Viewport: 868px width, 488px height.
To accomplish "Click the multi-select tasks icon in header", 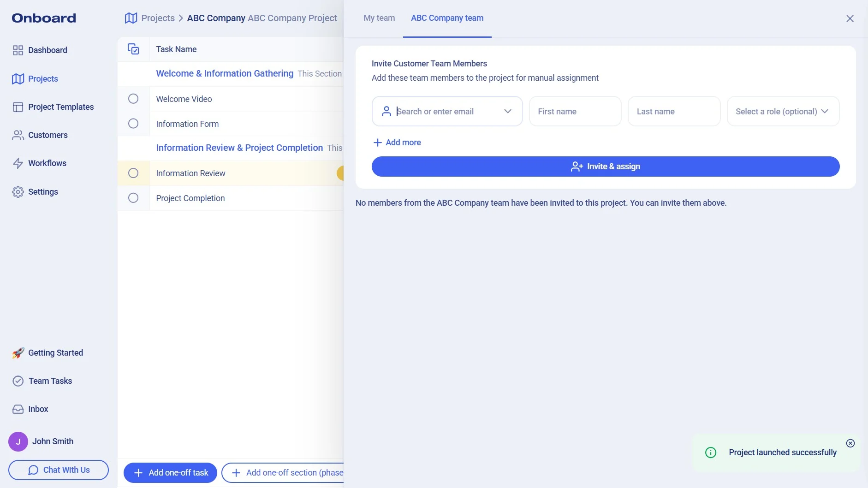I will click(133, 49).
